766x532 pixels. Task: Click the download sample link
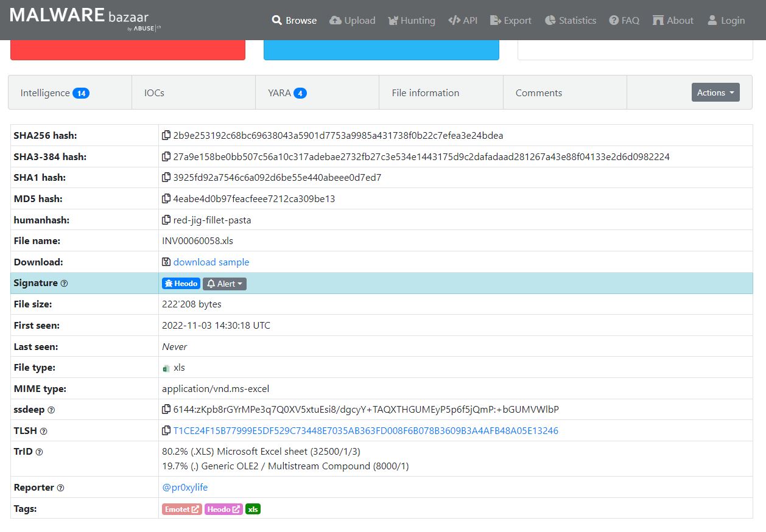click(211, 262)
